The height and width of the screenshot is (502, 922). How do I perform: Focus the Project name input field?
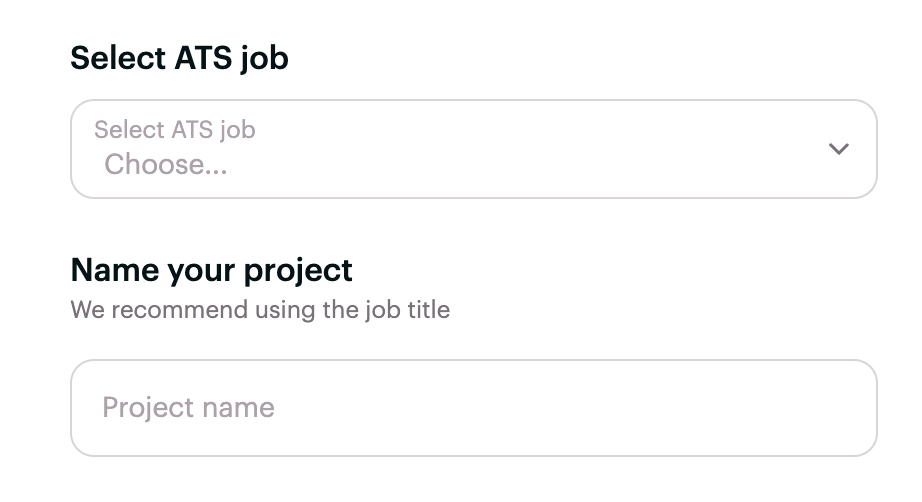click(x=473, y=408)
